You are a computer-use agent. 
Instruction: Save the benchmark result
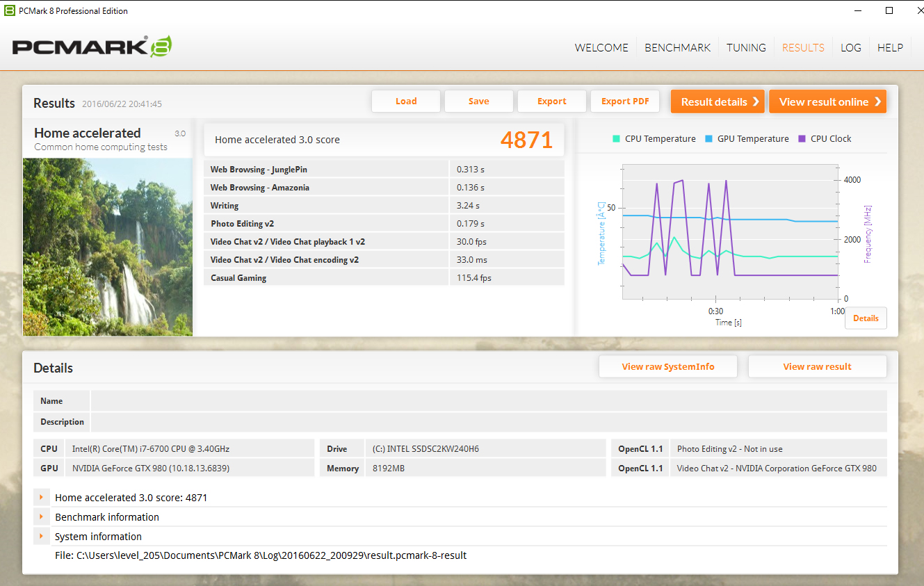(x=478, y=101)
